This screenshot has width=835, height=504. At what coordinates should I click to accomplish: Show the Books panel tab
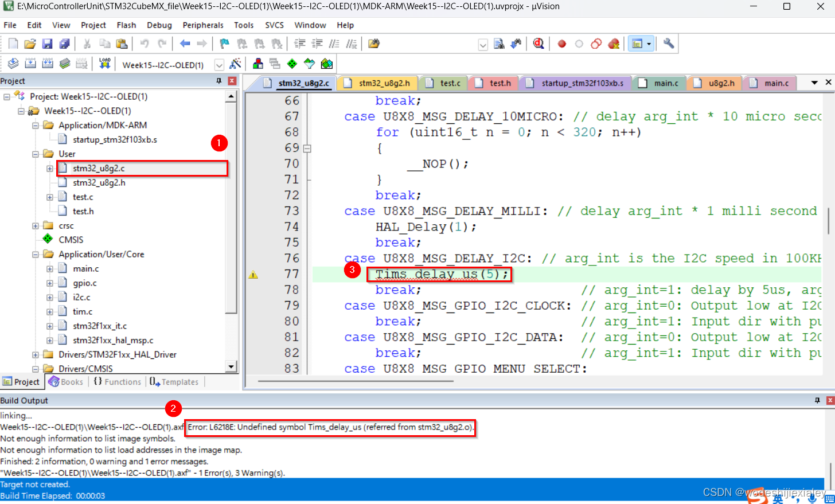point(66,382)
